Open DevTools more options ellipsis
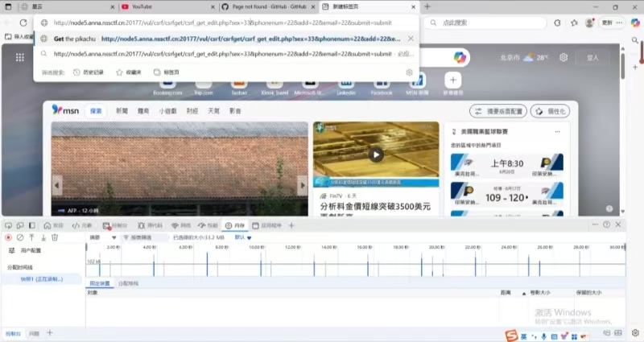This screenshot has width=644, height=342. click(x=595, y=225)
